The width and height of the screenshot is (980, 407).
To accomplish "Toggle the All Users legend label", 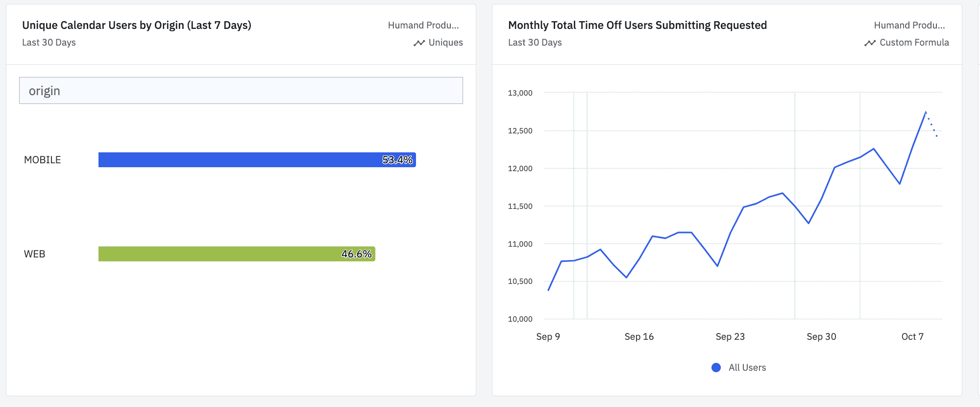I will (747, 368).
